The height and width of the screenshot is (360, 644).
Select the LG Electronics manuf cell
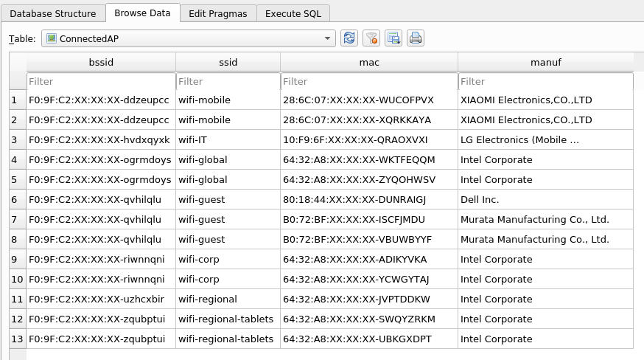[x=545, y=139]
